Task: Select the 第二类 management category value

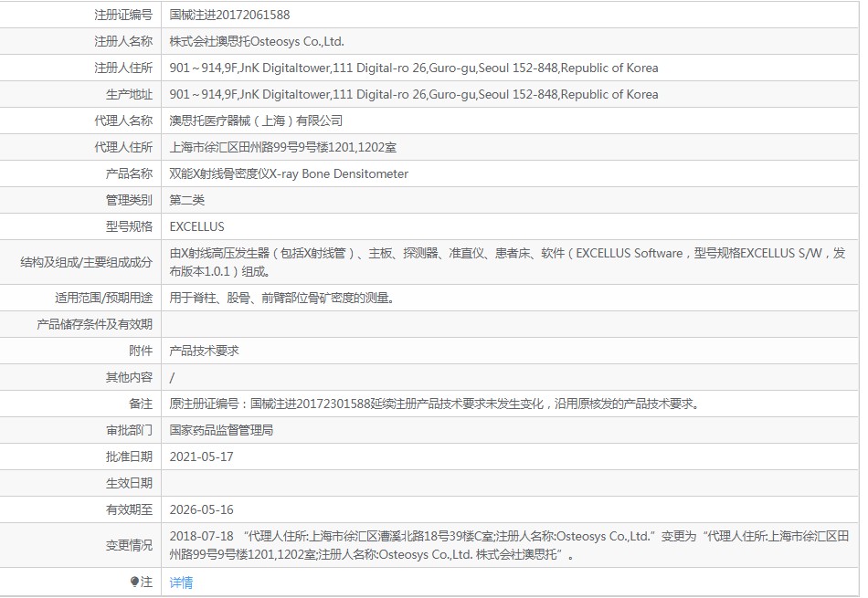Action: pyautogui.click(x=187, y=200)
